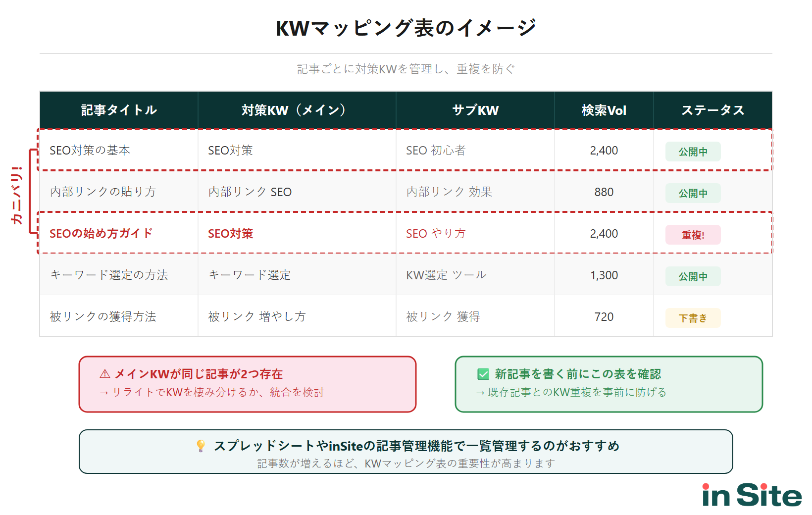Click the 検索Vol value 2,400 for SEO対策

(x=603, y=150)
